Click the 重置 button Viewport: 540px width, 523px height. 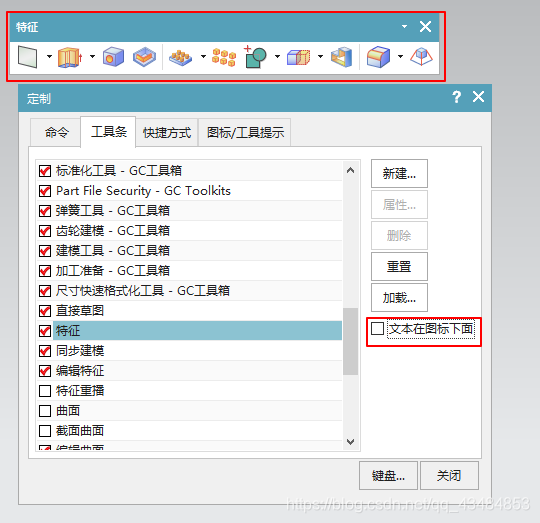(399, 266)
